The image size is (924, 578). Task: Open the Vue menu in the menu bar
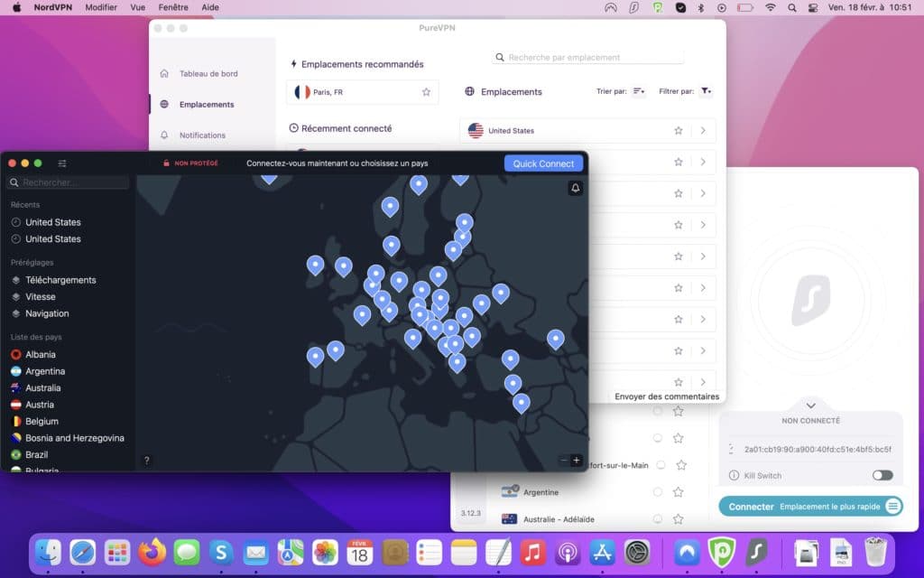(x=138, y=7)
